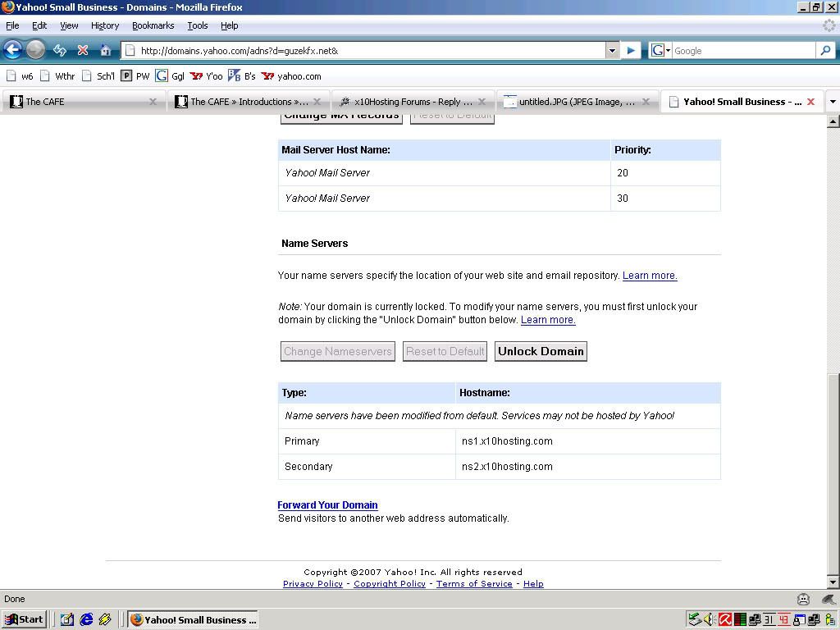Image resolution: width=840 pixels, height=630 pixels.
Task: Open the volume speaker tray icon
Action: 710,620
